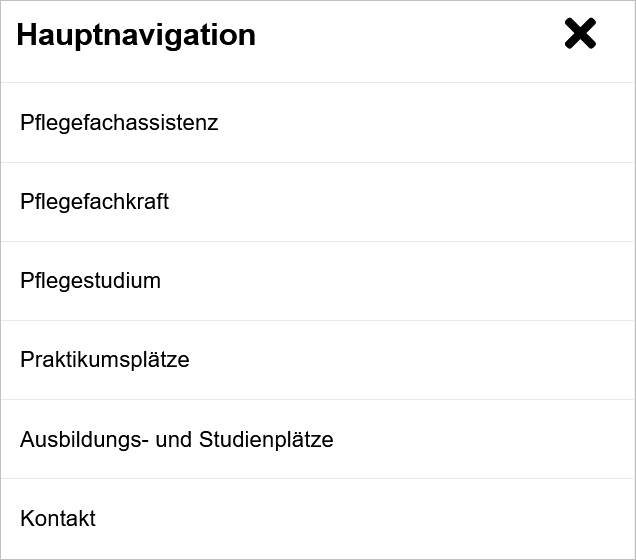Select the Praktikumsplätze link
The height and width of the screenshot is (560, 636).
point(105,360)
